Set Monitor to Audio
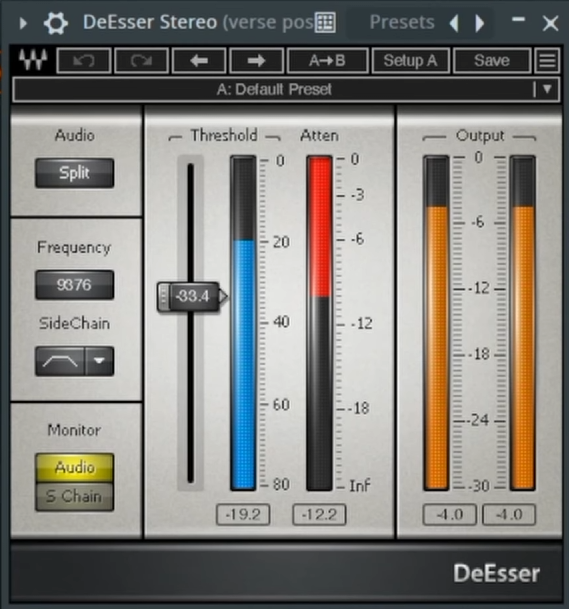The height and width of the screenshot is (609, 569). 75,467
